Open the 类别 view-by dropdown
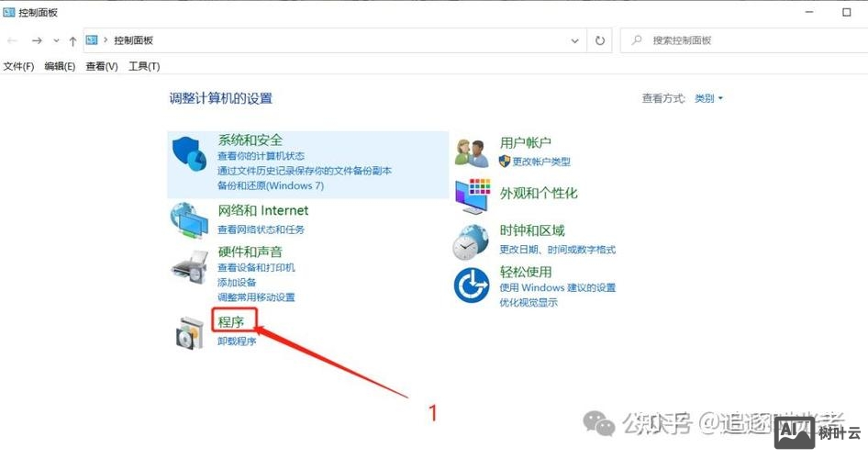The height and width of the screenshot is (459, 868). click(x=708, y=98)
